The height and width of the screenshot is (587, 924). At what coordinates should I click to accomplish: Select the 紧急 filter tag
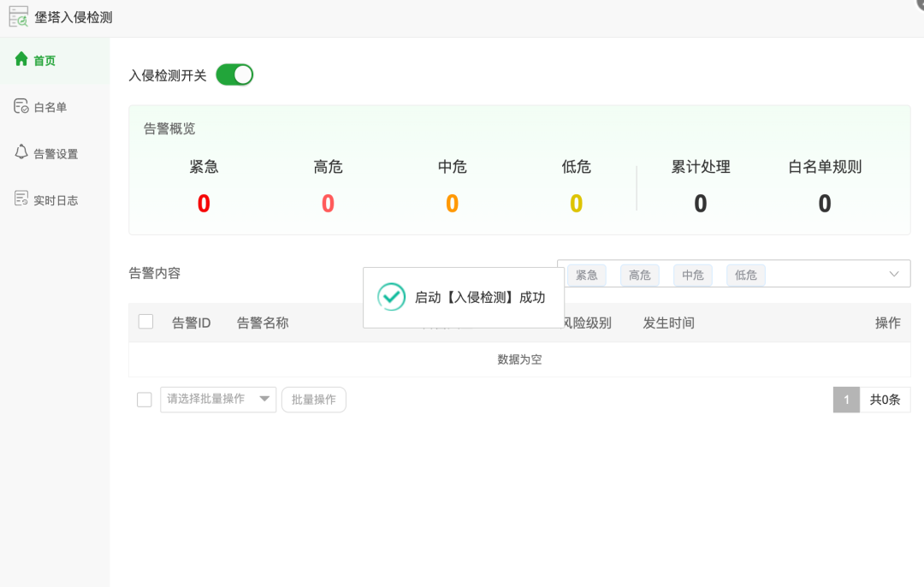click(x=587, y=275)
